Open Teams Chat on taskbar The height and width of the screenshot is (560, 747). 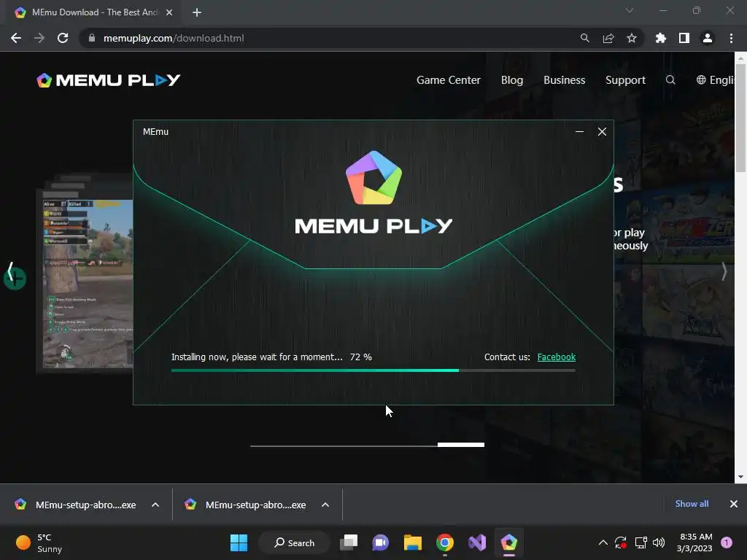(x=380, y=542)
